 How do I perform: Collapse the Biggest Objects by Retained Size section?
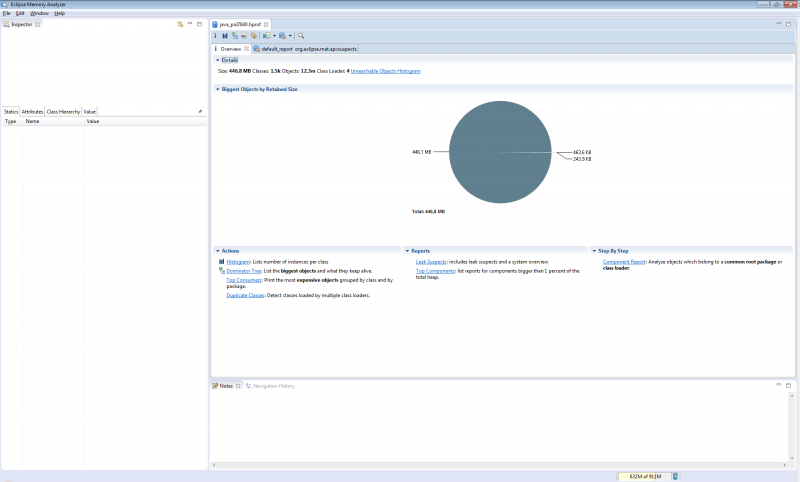(218, 89)
